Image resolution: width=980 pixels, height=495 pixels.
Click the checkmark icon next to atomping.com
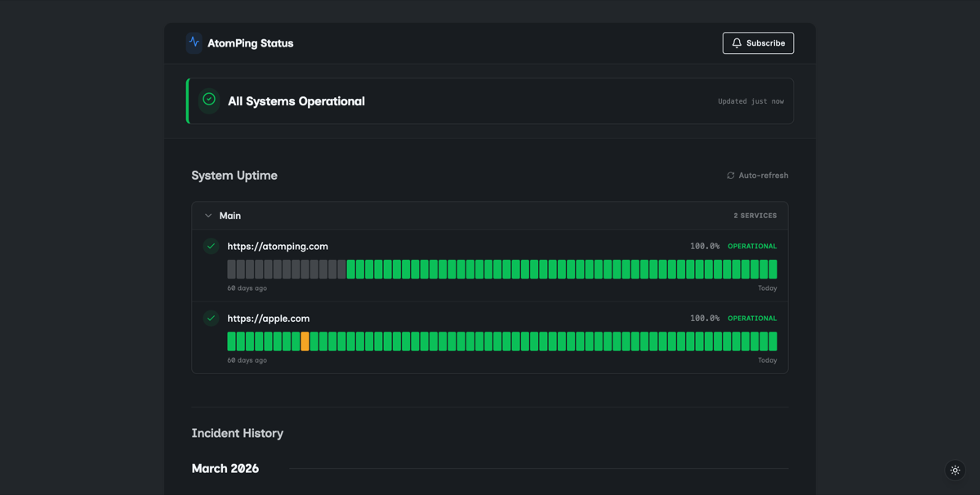212,246
